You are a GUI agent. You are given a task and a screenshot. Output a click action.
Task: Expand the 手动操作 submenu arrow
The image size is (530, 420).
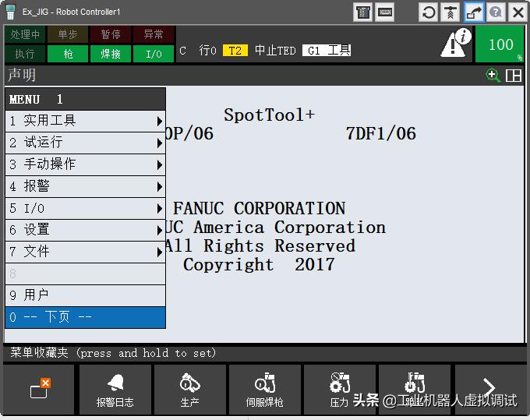point(160,164)
